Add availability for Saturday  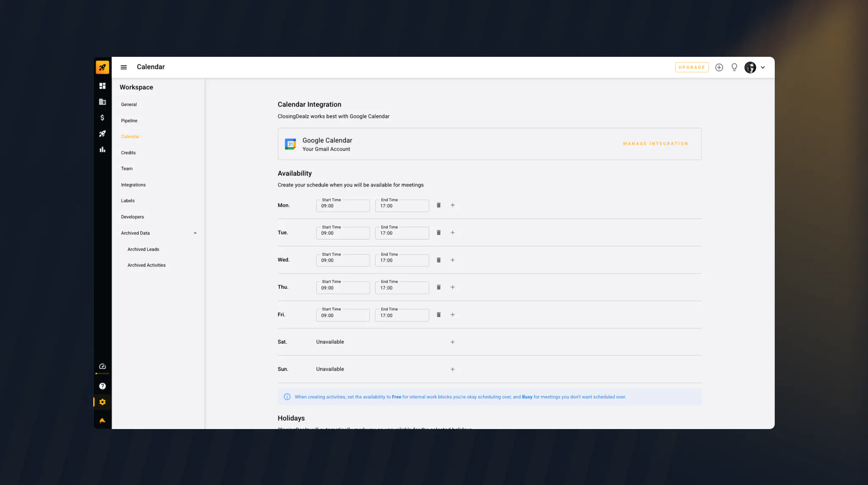pyautogui.click(x=453, y=342)
